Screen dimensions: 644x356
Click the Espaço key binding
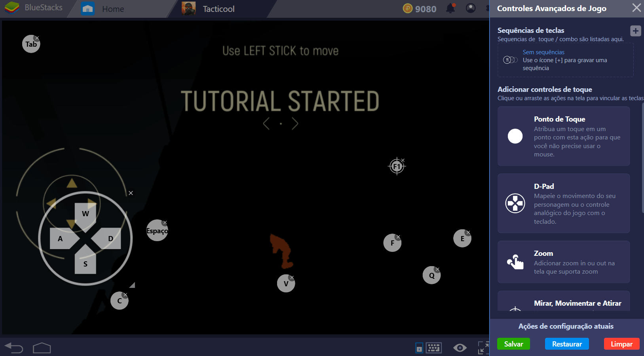(157, 230)
